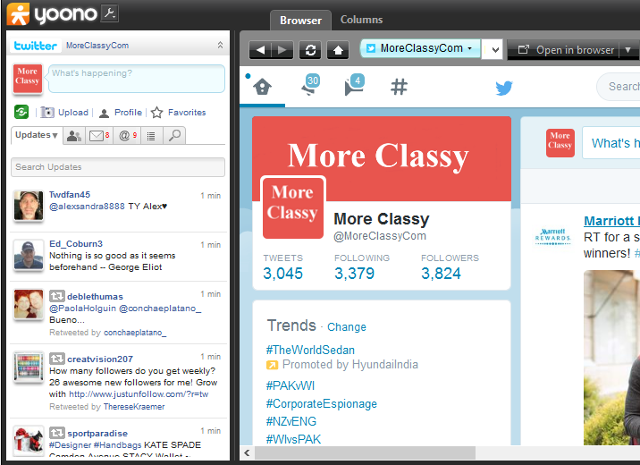Click the FOLLOWERS count 3,824
Screen dimensions: 640x465
[441, 273]
